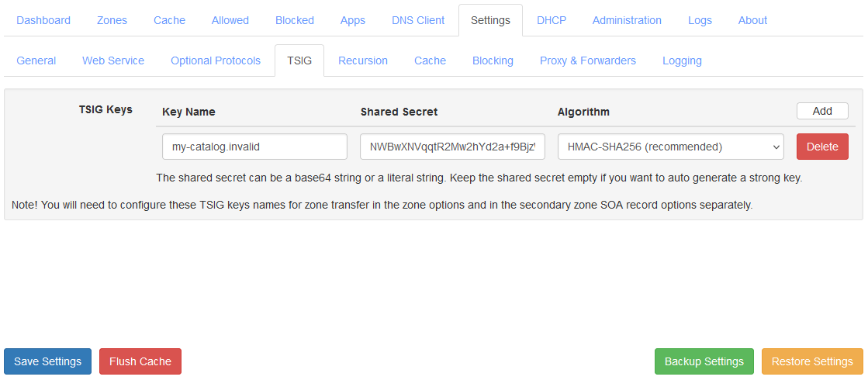This screenshot has width=868, height=380.
Task: Click the Key Name input field
Action: point(254,147)
